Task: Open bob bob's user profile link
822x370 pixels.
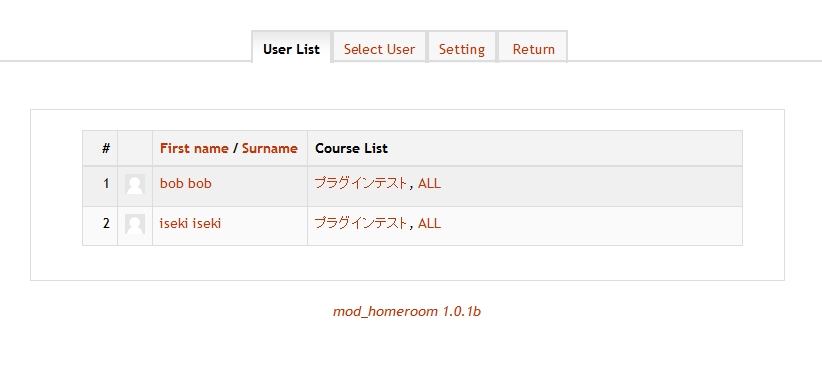Action: [x=186, y=183]
